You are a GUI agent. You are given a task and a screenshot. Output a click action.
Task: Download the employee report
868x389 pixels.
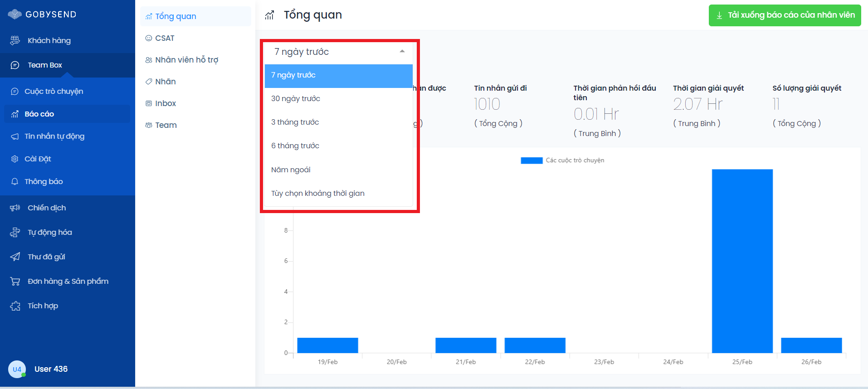coord(785,15)
